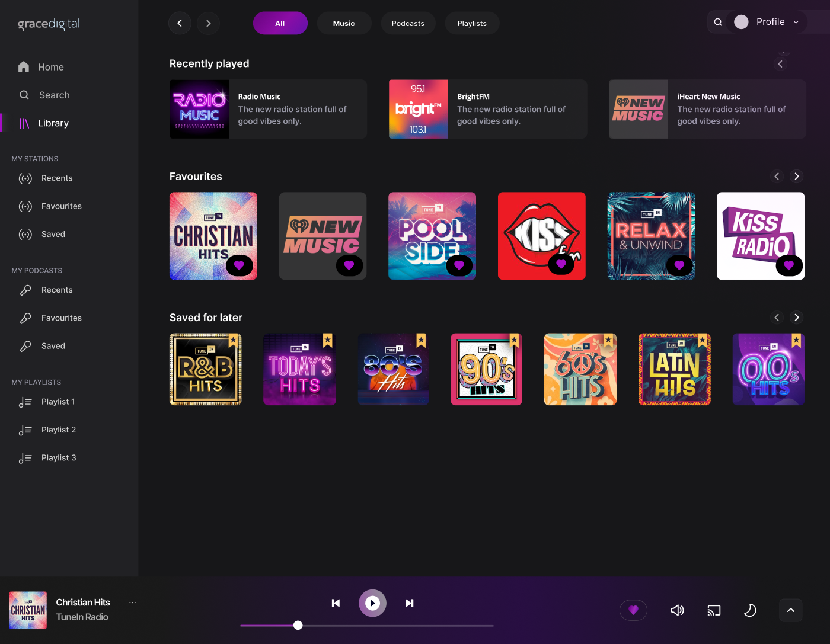
Task: Show next Favourites stations
Action: point(797,177)
